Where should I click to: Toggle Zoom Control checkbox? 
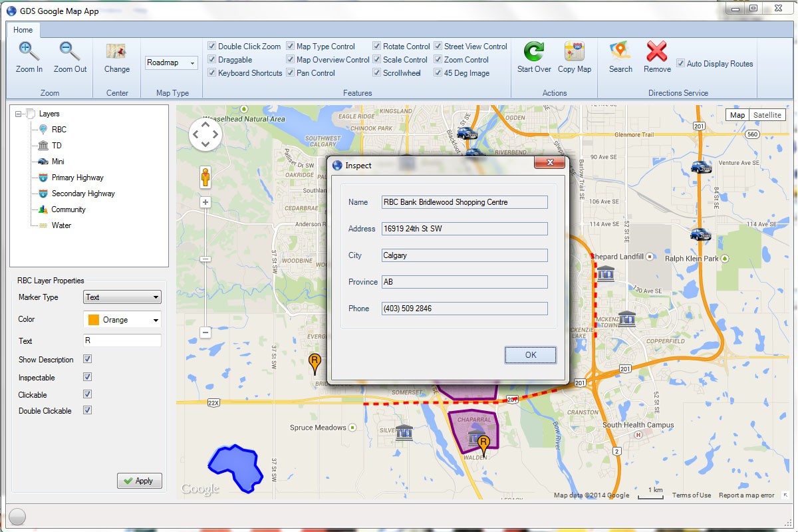pyautogui.click(x=438, y=59)
